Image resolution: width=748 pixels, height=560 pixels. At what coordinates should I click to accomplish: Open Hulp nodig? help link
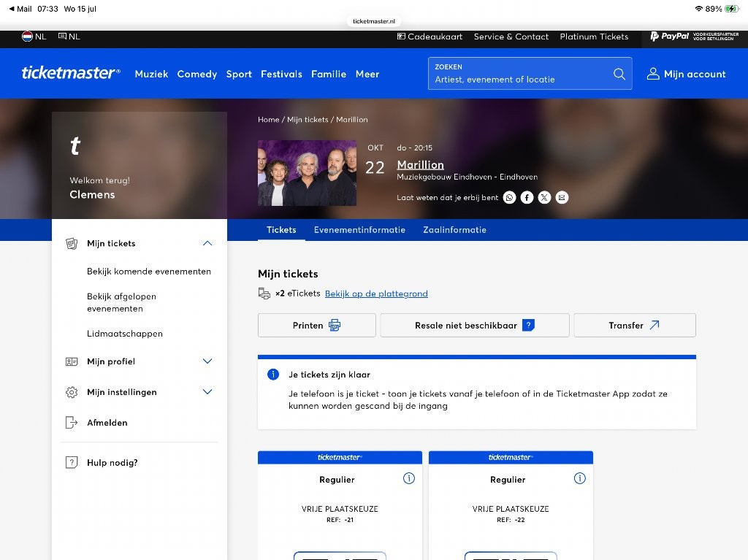click(x=112, y=463)
